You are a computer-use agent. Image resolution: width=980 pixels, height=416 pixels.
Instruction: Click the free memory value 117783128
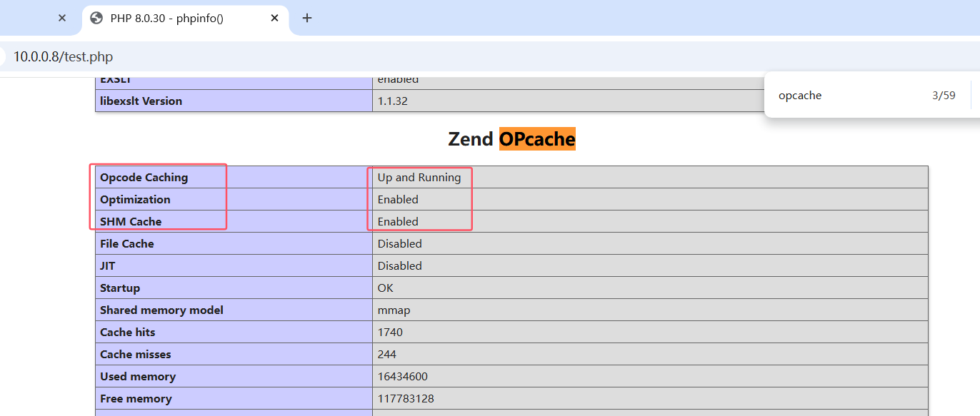pyautogui.click(x=406, y=398)
